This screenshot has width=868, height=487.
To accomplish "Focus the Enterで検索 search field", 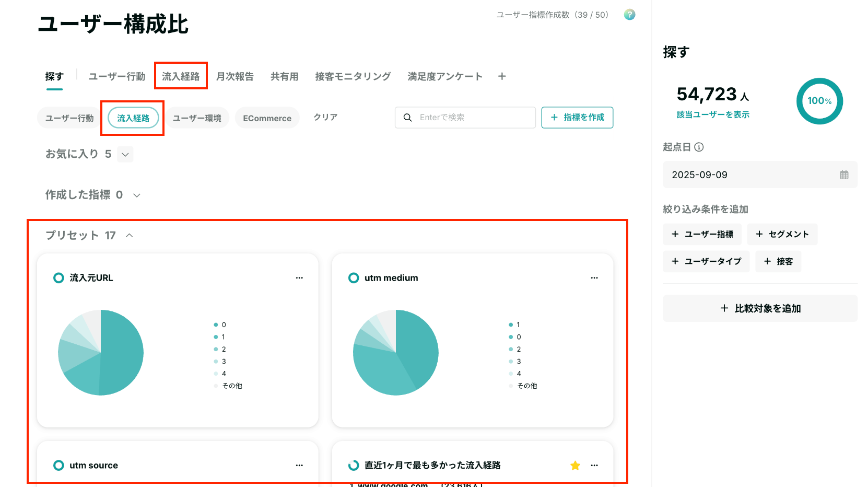I will [465, 118].
